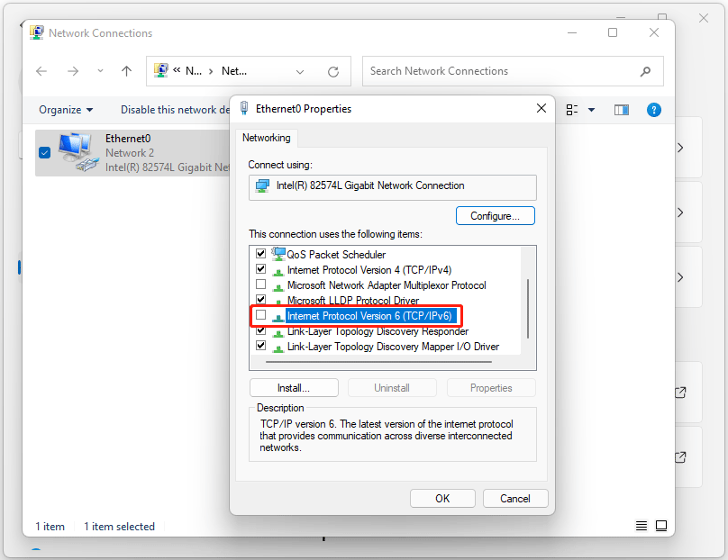Click Disable this network device
This screenshot has width=728, height=560.
[175, 110]
